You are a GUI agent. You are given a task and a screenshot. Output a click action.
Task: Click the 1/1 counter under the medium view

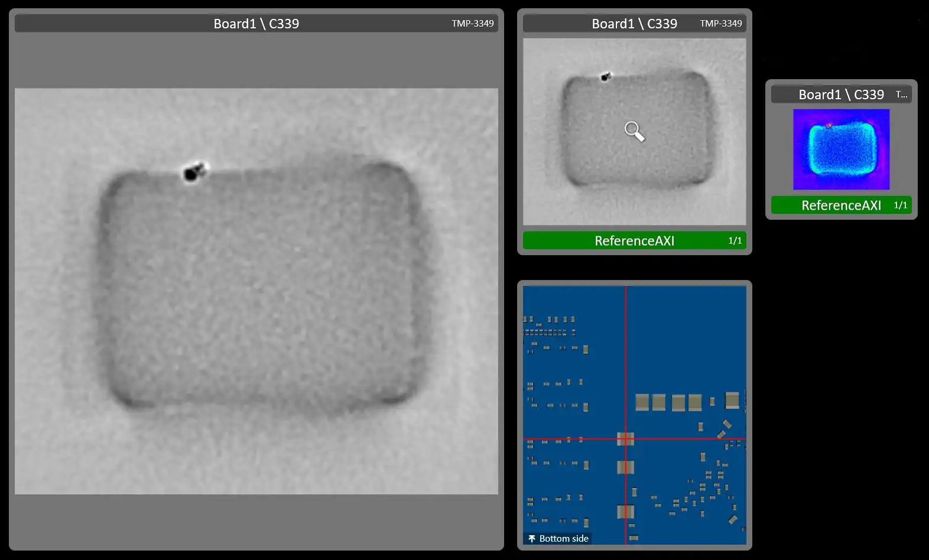735,240
